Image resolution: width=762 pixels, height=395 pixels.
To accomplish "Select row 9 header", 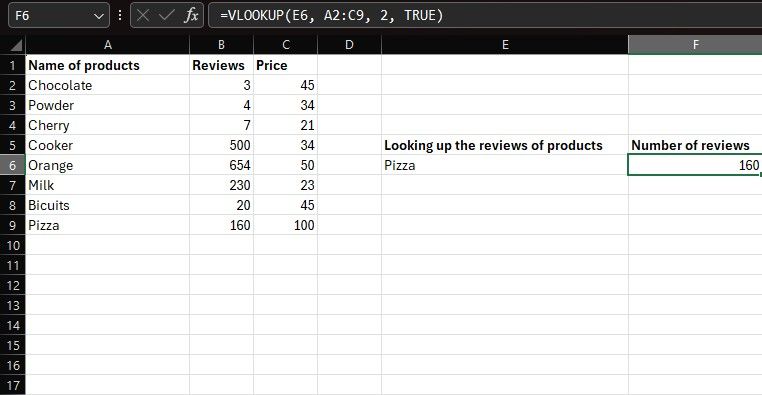I will pyautogui.click(x=13, y=225).
